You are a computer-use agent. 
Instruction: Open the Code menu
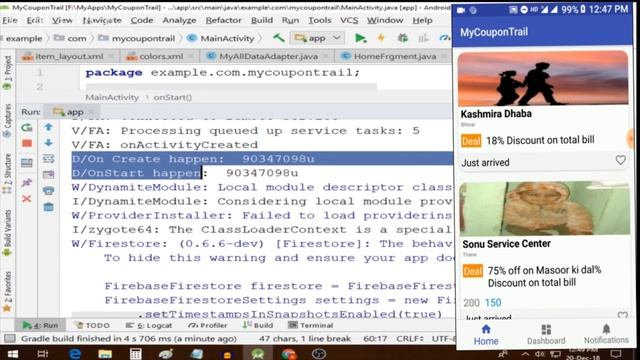click(142, 20)
